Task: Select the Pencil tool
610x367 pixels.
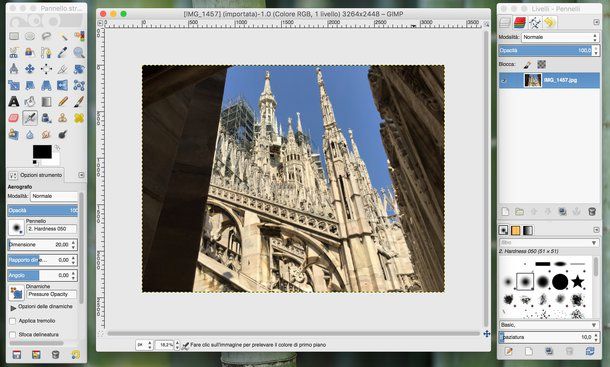Action: 63,102
